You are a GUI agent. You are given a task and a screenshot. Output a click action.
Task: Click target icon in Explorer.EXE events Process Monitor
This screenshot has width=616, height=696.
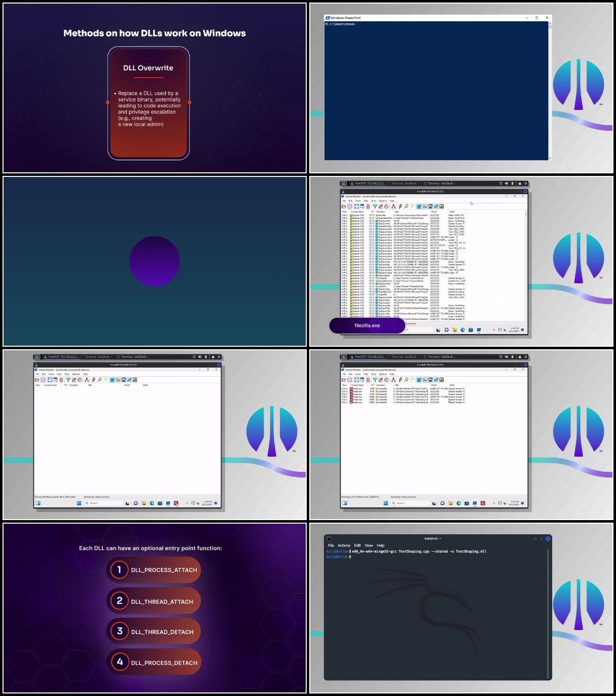(x=386, y=206)
